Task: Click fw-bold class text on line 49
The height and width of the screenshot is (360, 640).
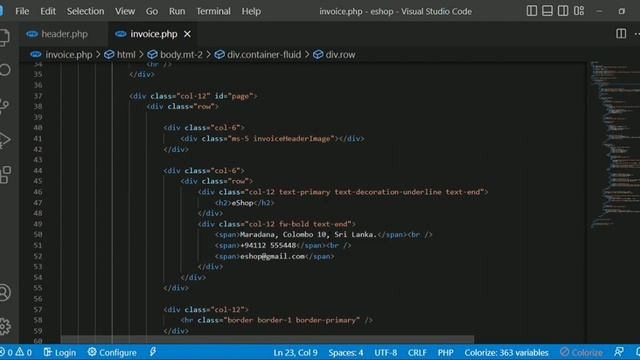Action: [x=294, y=224]
